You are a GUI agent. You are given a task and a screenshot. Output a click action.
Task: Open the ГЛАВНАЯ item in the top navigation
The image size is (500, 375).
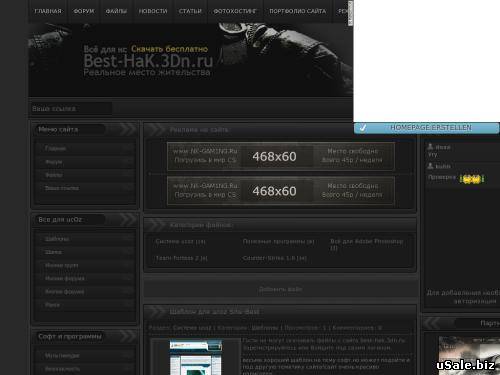click(48, 11)
